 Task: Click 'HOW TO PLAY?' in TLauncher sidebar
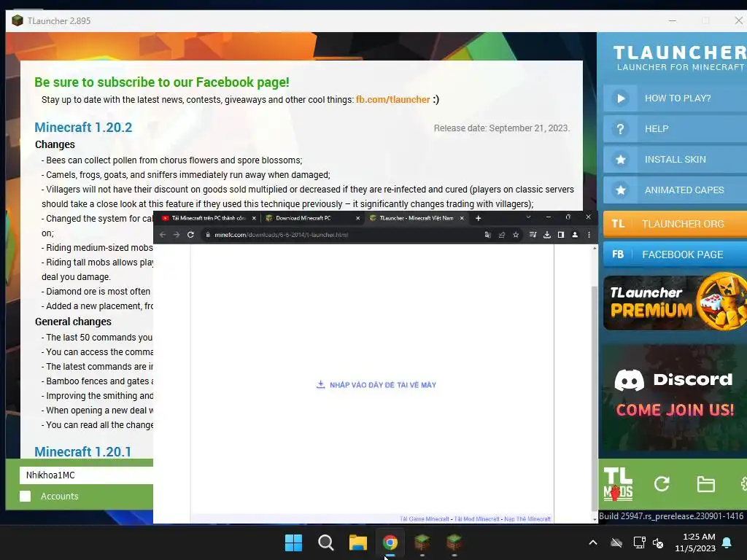pos(678,98)
